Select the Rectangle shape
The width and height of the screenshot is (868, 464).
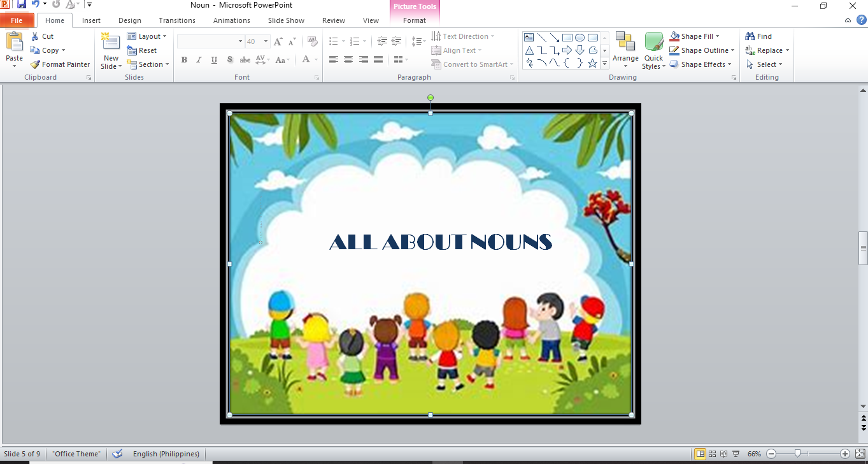567,37
